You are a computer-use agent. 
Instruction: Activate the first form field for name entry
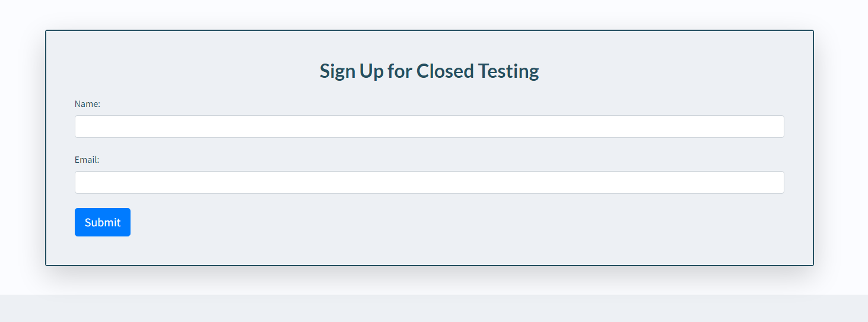pos(429,127)
